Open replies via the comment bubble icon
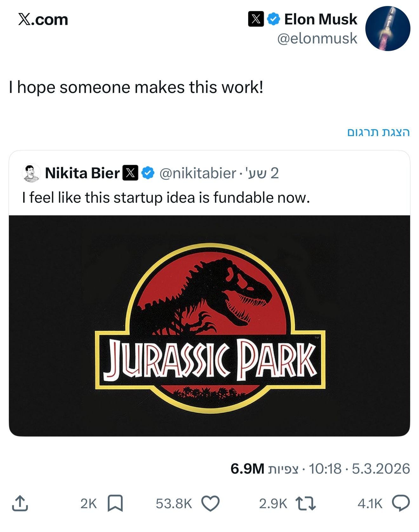419x532 pixels. (401, 503)
